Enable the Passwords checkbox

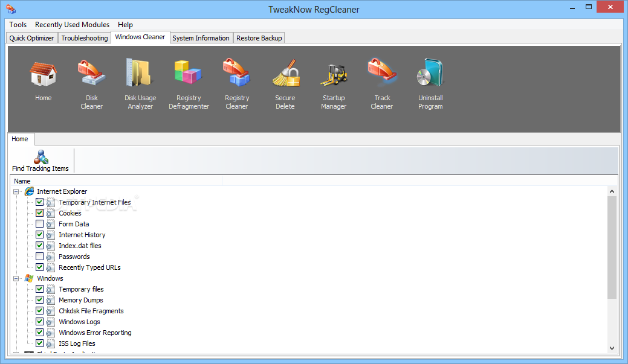(40, 256)
